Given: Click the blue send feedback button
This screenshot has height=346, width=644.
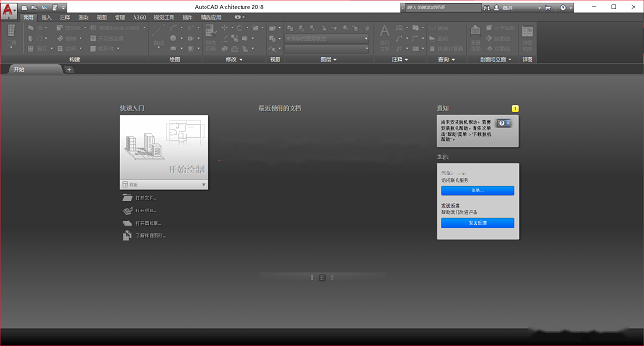Looking at the screenshot, I should (477, 223).
